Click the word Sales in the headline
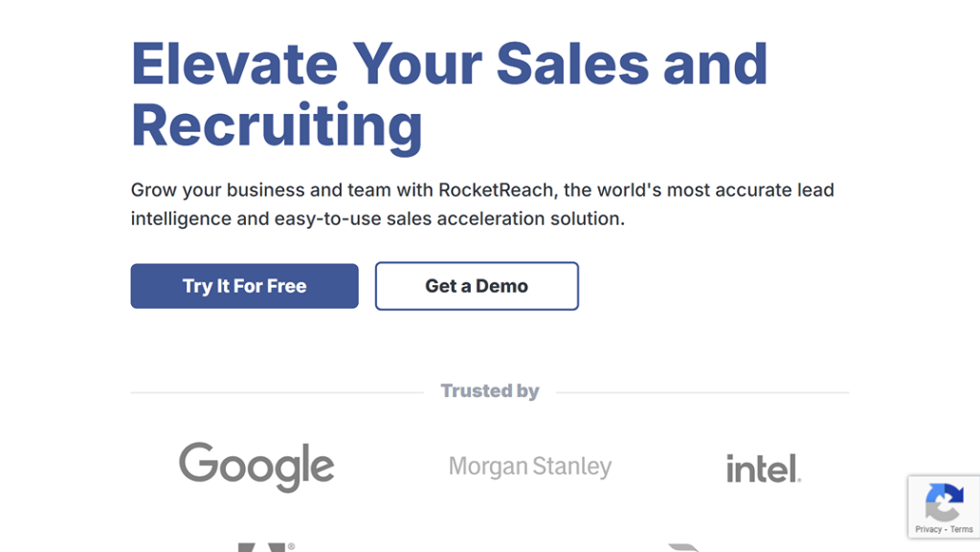This screenshot has width=980, height=552. pos(572,64)
